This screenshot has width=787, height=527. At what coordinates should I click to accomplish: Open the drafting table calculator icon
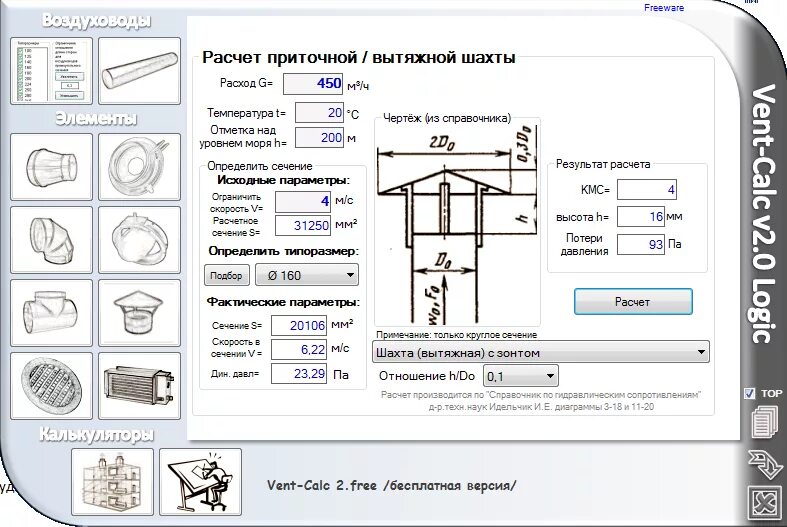click(201, 482)
